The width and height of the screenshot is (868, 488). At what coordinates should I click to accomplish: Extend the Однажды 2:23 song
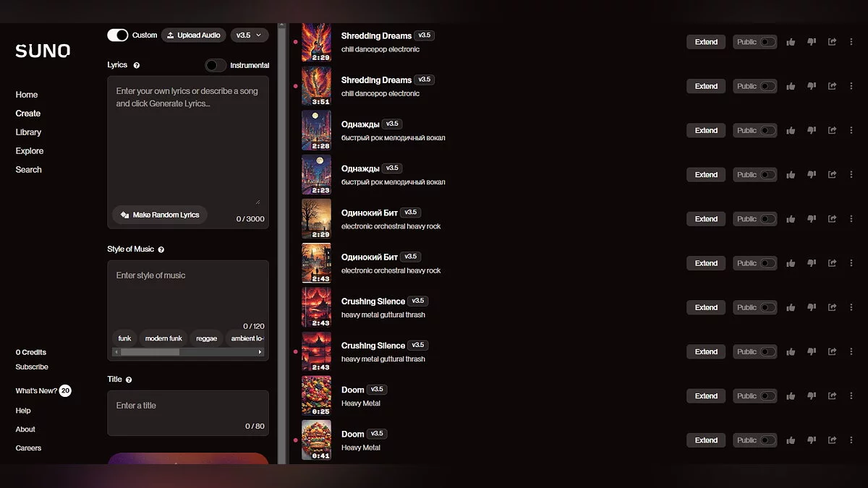[x=706, y=174]
